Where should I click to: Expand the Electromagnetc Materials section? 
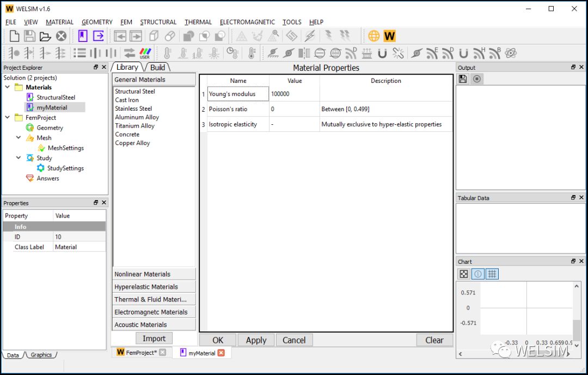tap(154, 312)
